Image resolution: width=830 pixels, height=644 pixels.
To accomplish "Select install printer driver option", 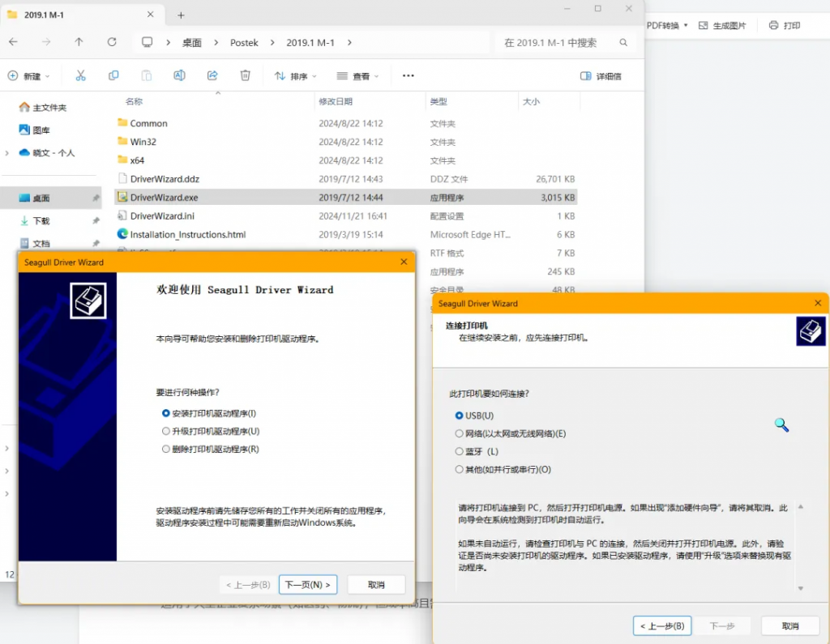I will [x=209, y=413].
